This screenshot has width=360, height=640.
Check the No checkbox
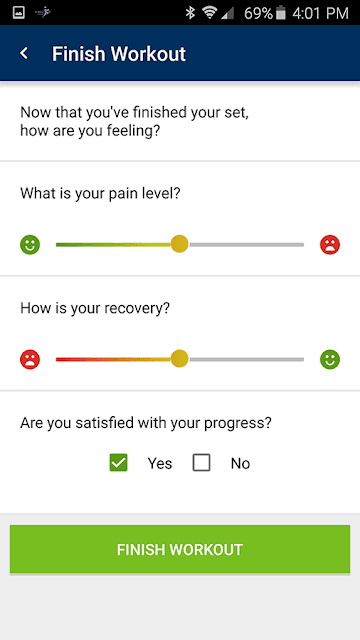(202, 463)
